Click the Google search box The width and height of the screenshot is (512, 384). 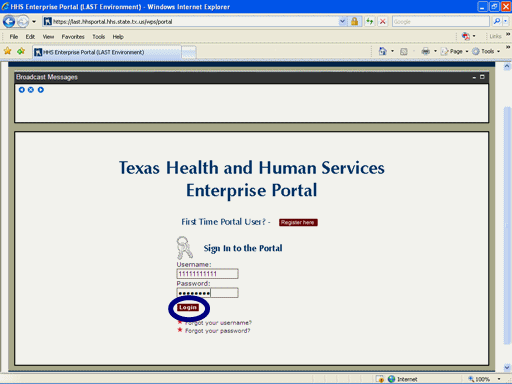440,22
